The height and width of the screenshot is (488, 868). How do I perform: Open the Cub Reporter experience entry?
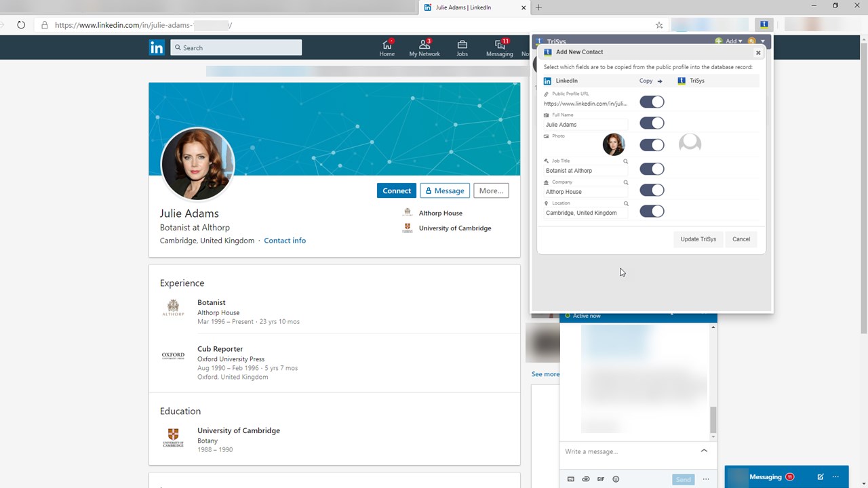(x=220, y=349)
